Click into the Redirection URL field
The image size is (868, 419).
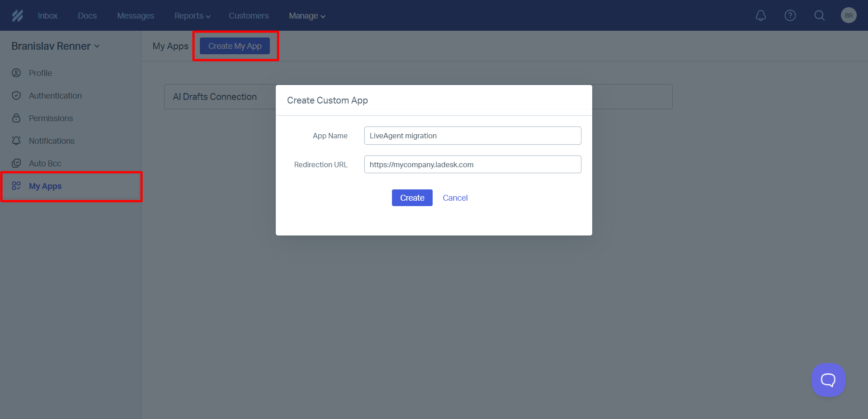click(x=472, y=165)
